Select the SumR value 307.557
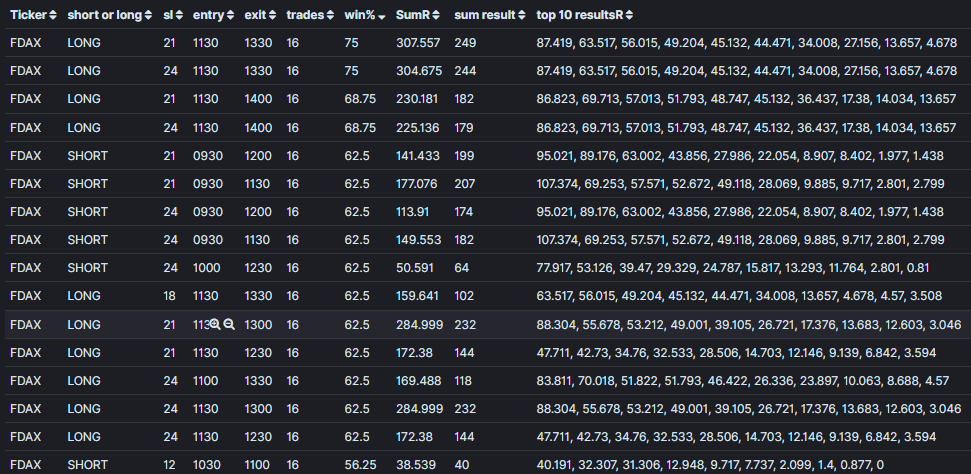 [x=418, y=43]
